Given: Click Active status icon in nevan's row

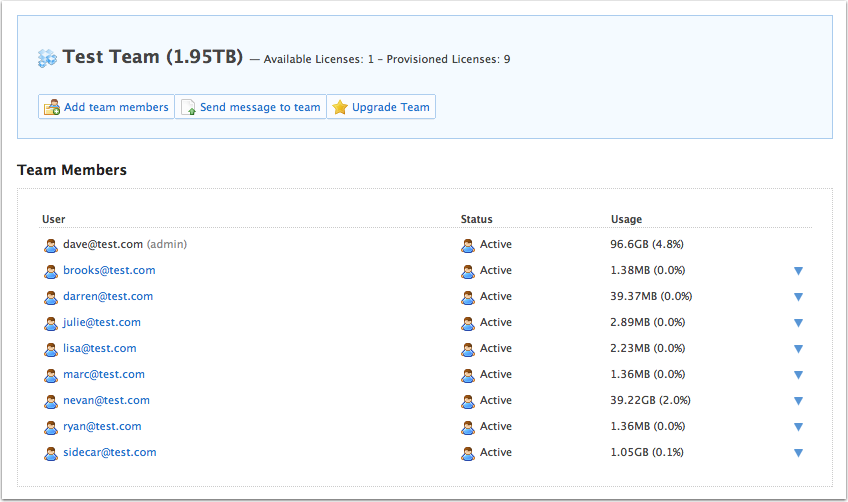Looking at the screenshot, I should 468,401.
